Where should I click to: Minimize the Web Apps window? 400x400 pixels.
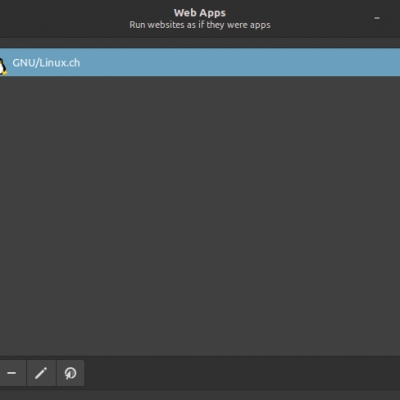(377, 18)
